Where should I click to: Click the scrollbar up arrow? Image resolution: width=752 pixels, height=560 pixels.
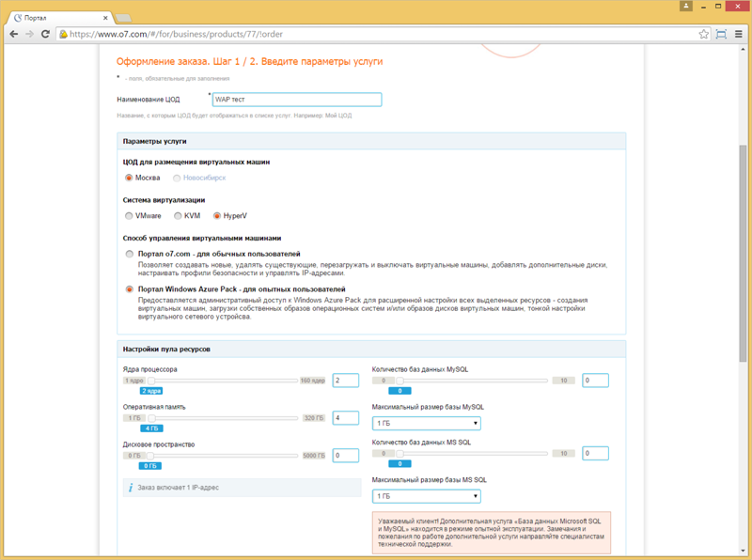click(743, 49)
